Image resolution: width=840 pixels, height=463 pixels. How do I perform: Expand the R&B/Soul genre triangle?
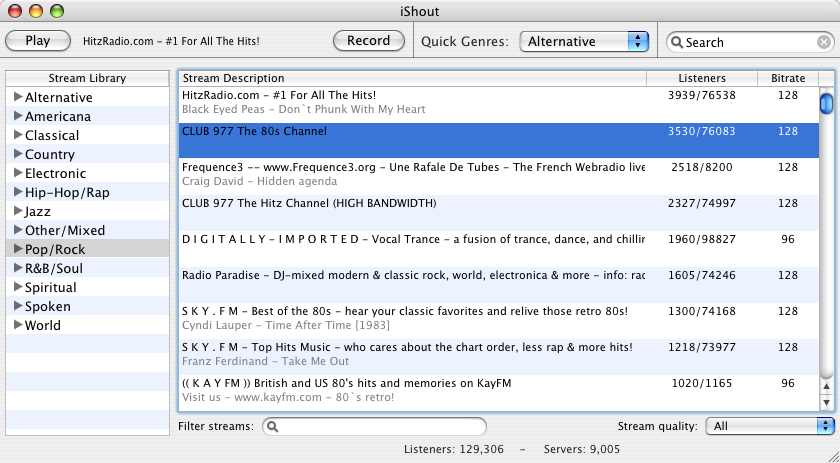18,268
